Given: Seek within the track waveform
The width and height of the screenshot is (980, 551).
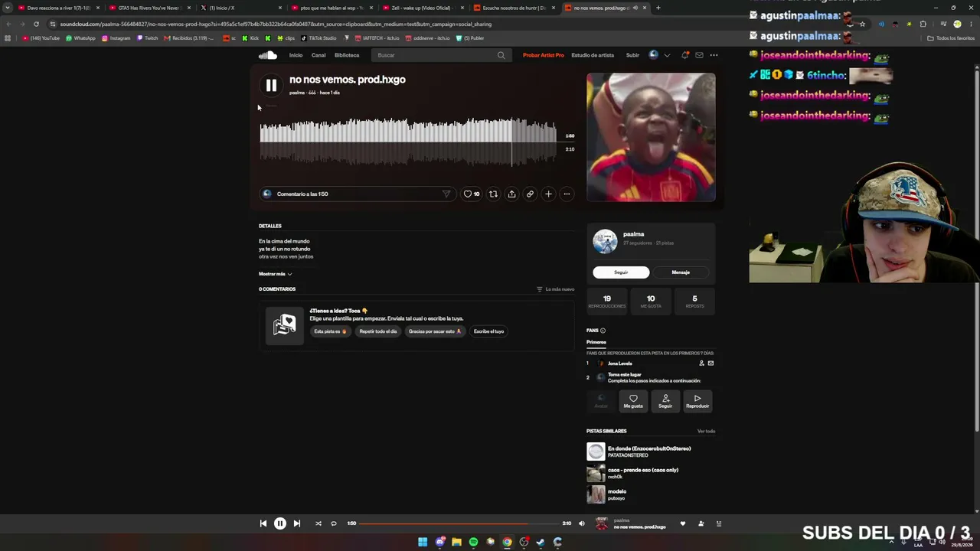Looking at the screenshot, I should click(408, 142).
